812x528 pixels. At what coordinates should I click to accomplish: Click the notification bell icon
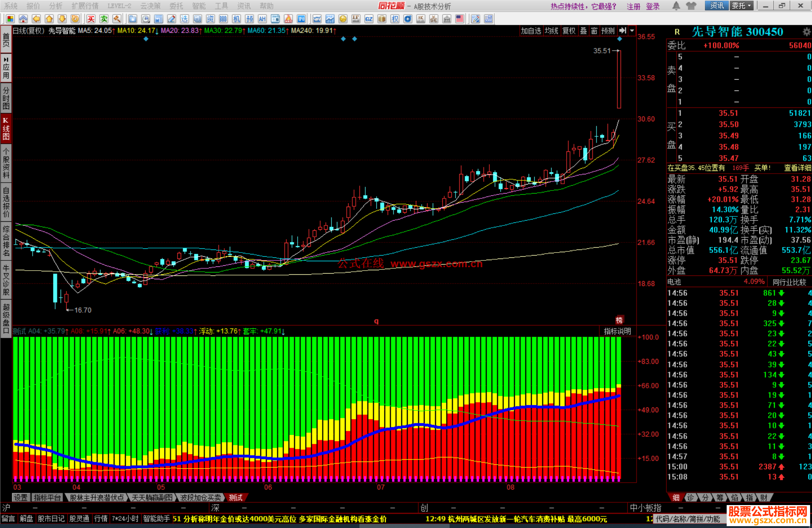tap(676, 6)
